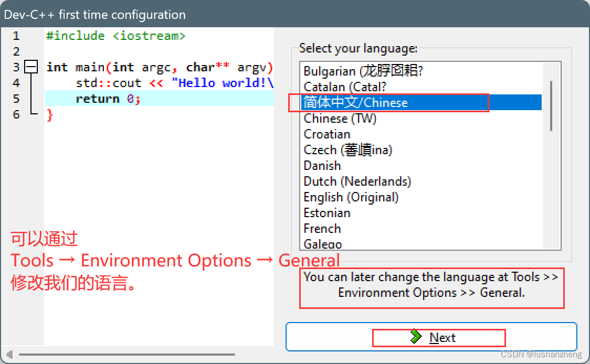This screenshot has width=590, height=364.
Task: Pick Danish in the language list
Action: pos(422,165)
